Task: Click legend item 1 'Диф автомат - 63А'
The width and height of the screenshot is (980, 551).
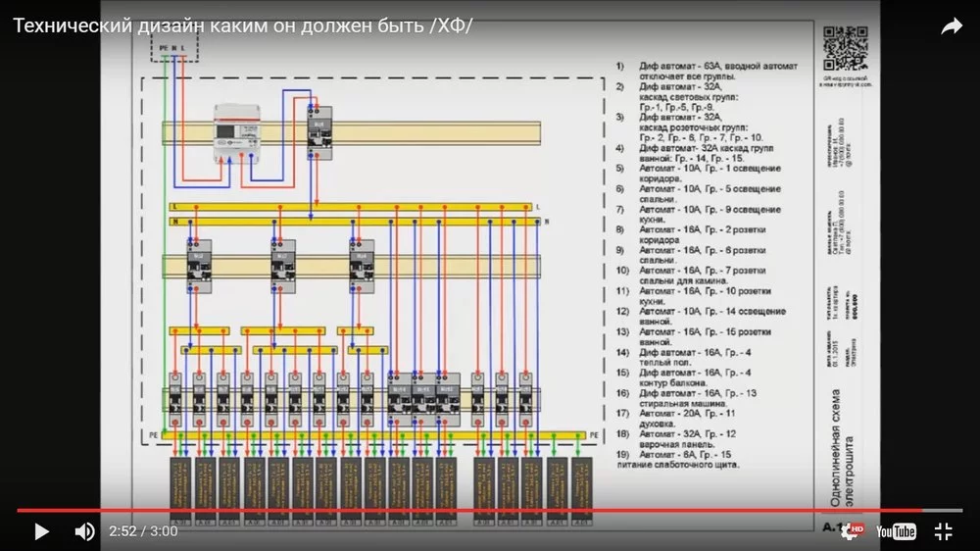Action: tap(708, 72)
